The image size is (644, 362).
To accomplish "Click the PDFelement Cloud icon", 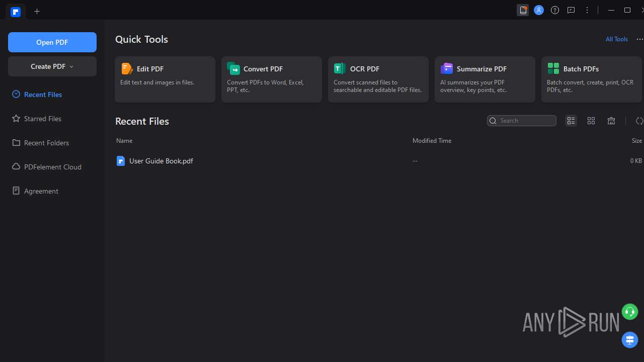I will pyautogui.click(x=16, y=166).
